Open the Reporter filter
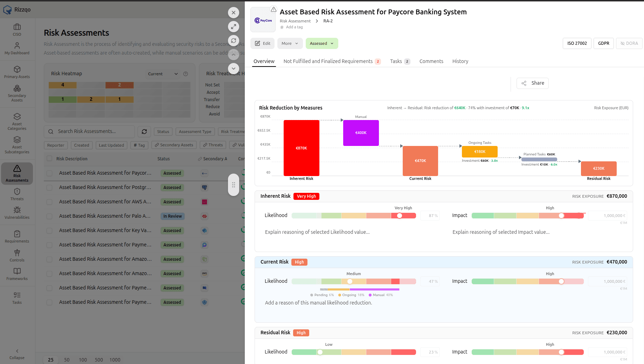 (x=56, y=145)
